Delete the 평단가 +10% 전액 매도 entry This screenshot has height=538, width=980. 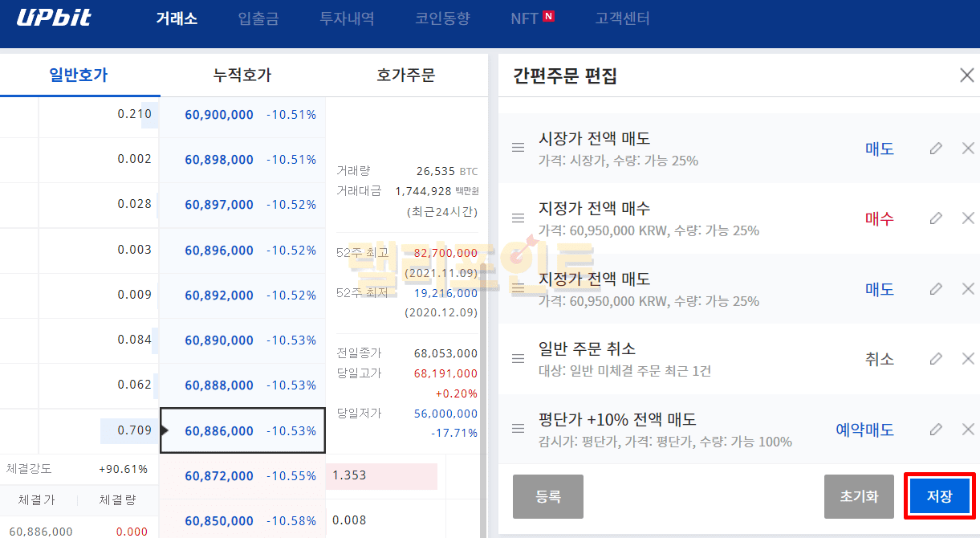(968, 430)
